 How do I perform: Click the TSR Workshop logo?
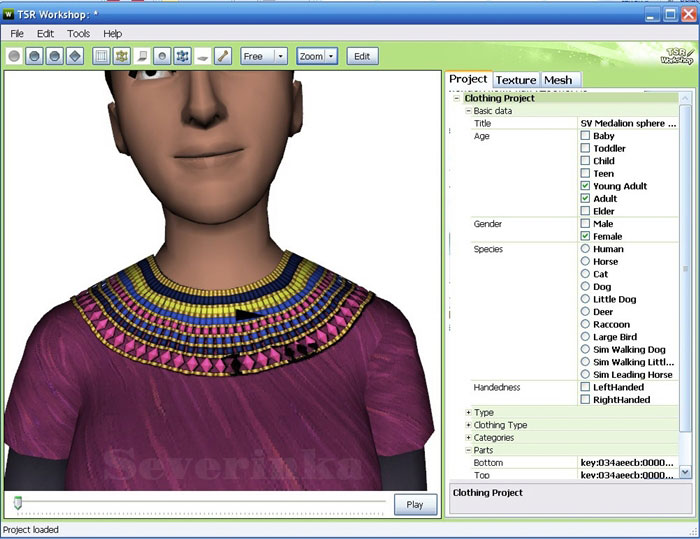(676, 55)
